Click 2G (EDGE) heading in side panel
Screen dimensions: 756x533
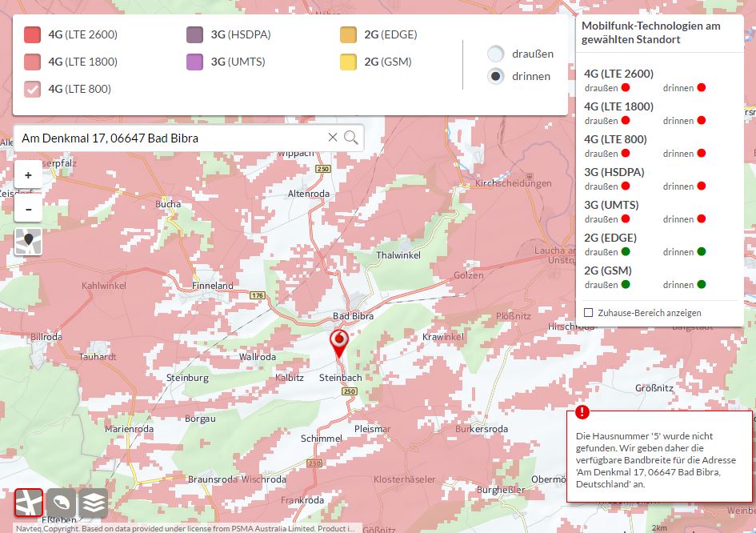pyautogui.click(x=610, y=238)
